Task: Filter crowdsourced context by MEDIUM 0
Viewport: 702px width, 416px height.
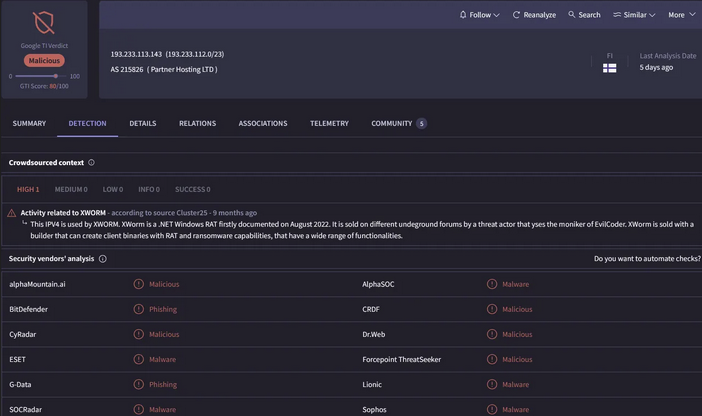Action: pyautogui.click(x=71, y=189)
